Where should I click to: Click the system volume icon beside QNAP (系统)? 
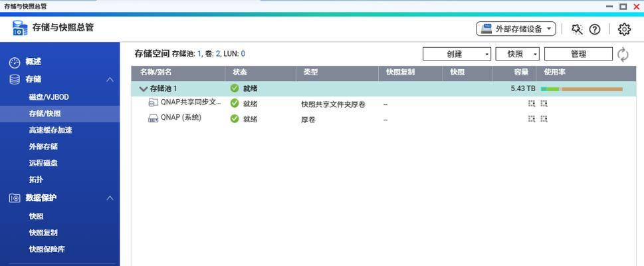click(x=154, y=119)
